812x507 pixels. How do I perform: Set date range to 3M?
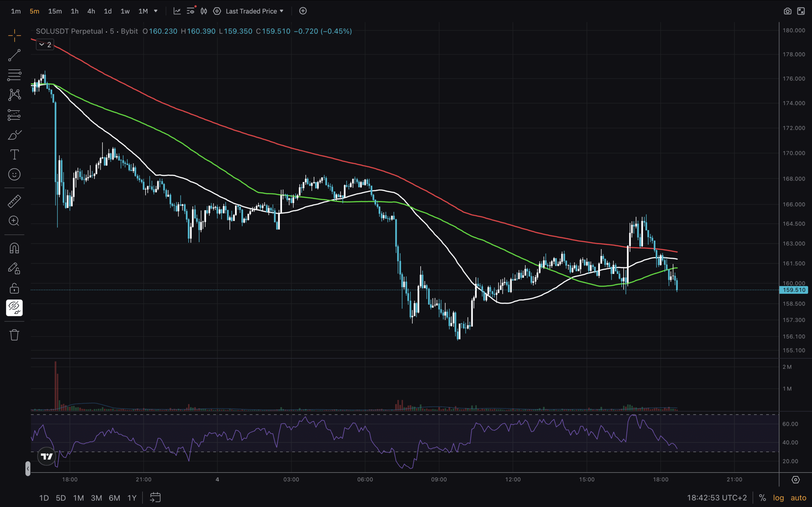[96, 497]
